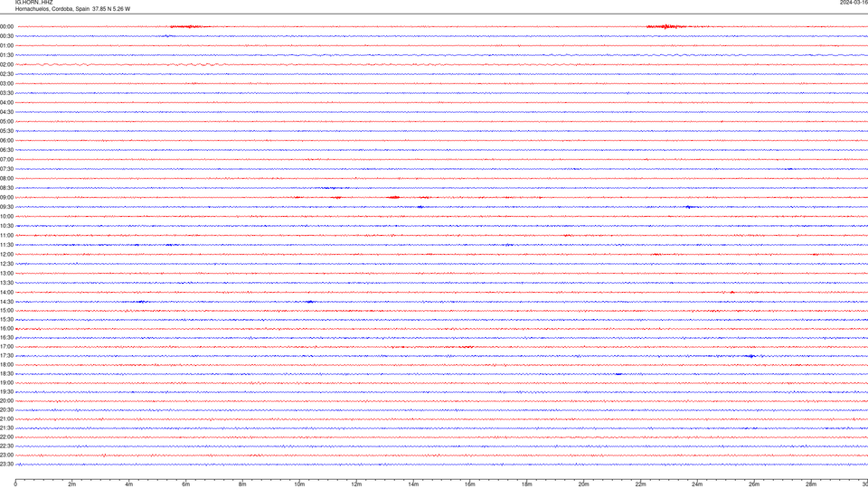Select the 11:30 trace time label
Image resolution: width=868 pixels, height=488 pixels.
coord(6,245)
